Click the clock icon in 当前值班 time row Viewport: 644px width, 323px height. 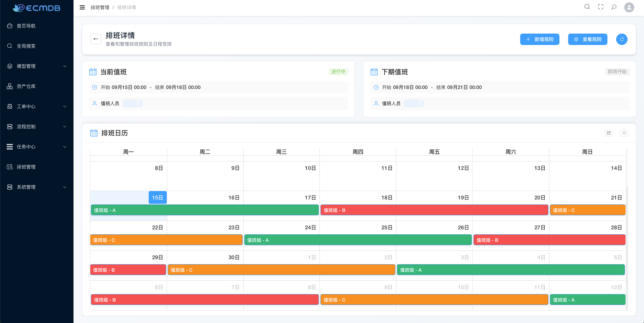click(x=95, y=87)
